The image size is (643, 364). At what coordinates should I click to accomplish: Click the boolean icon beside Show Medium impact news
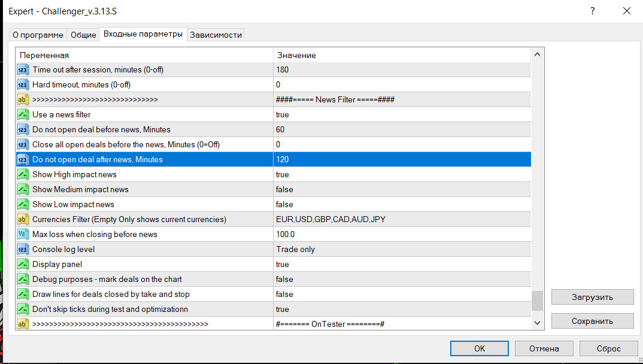pyautogui.click(x=23, y=189)
